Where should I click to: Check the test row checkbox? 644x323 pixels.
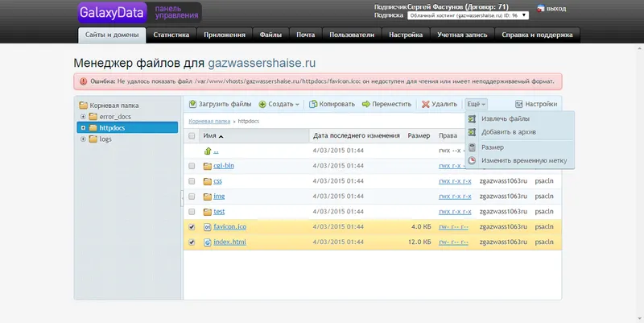pos(192,212)
